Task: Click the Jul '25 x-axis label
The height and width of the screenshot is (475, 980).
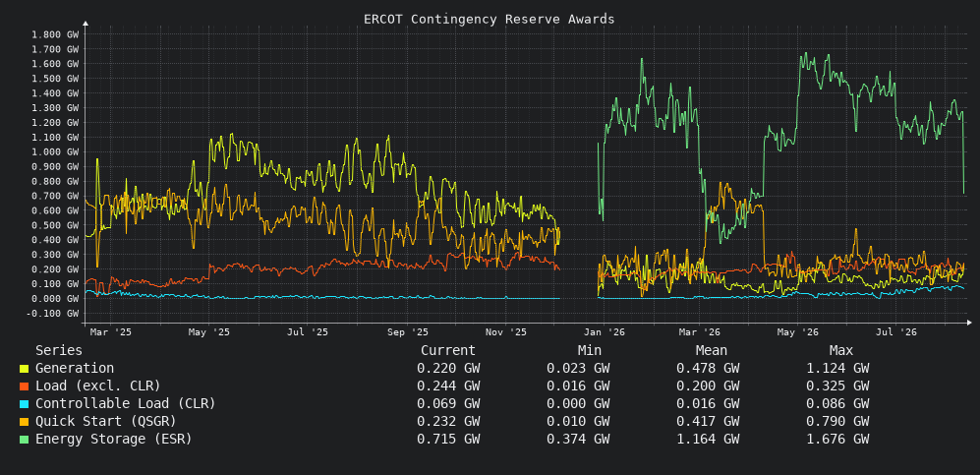Action: (x=307, y=332)
